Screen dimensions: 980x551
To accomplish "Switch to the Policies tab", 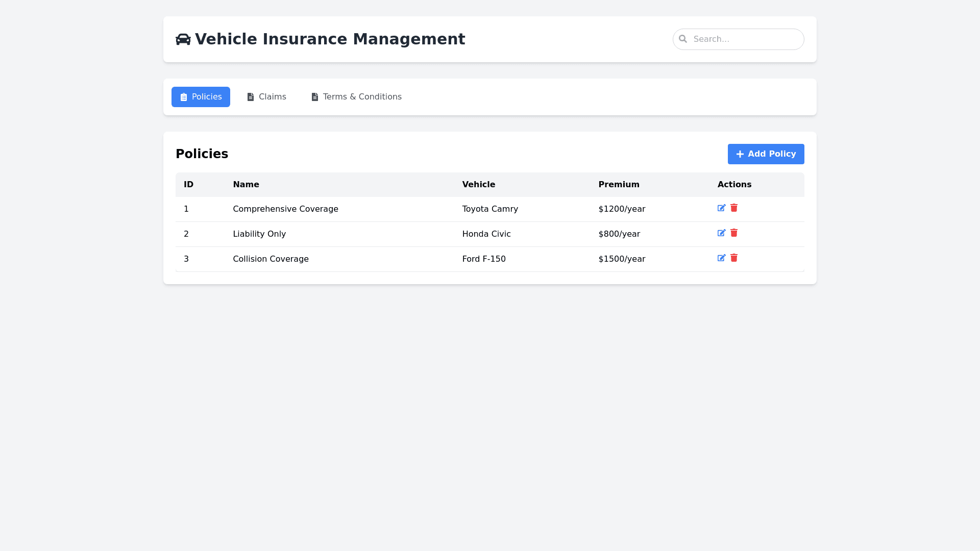I will click(x=201, y=97).
